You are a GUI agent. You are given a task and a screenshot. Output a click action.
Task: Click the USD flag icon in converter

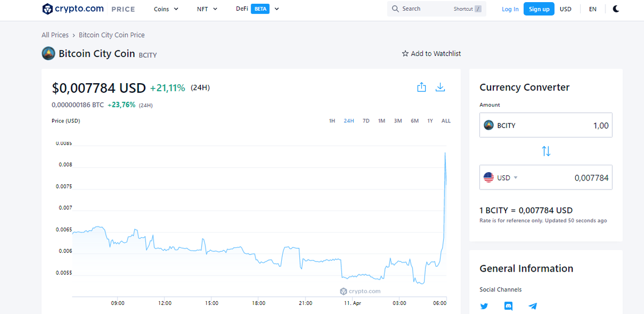488,178
